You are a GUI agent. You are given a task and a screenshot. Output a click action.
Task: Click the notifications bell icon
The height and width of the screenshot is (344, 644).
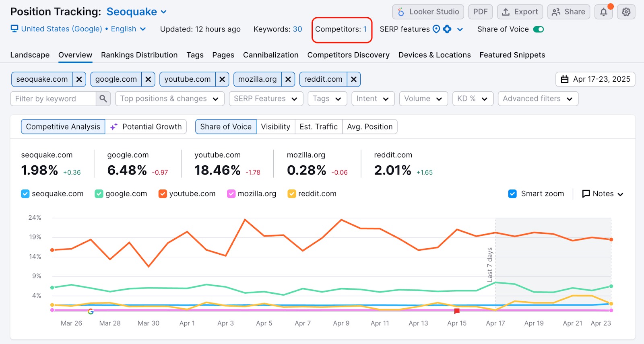coord(603,12)
